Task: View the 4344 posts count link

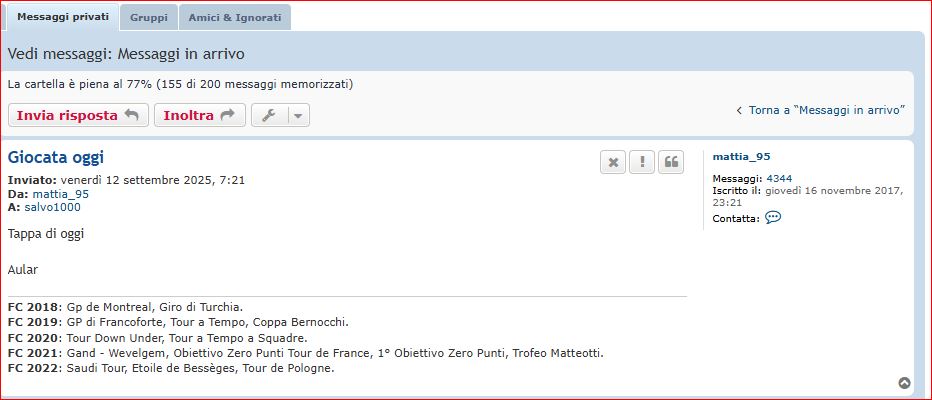Action: click(x=779, y=178)
